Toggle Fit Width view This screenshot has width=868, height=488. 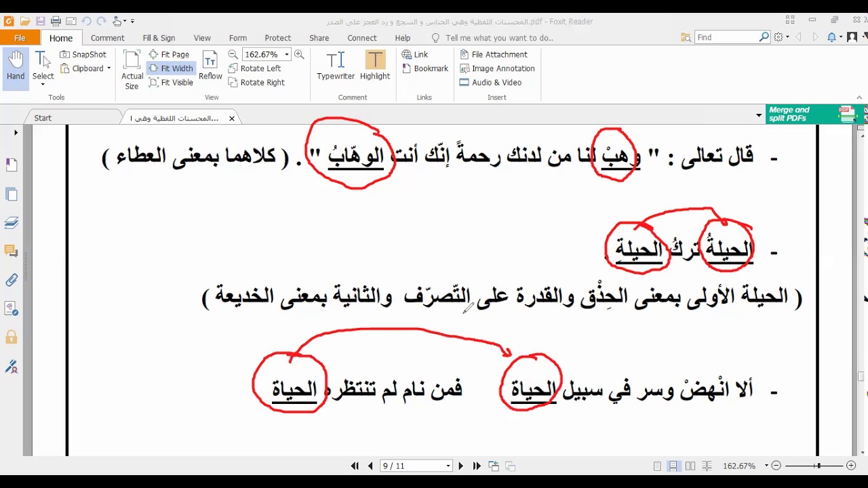coord(171,68)
